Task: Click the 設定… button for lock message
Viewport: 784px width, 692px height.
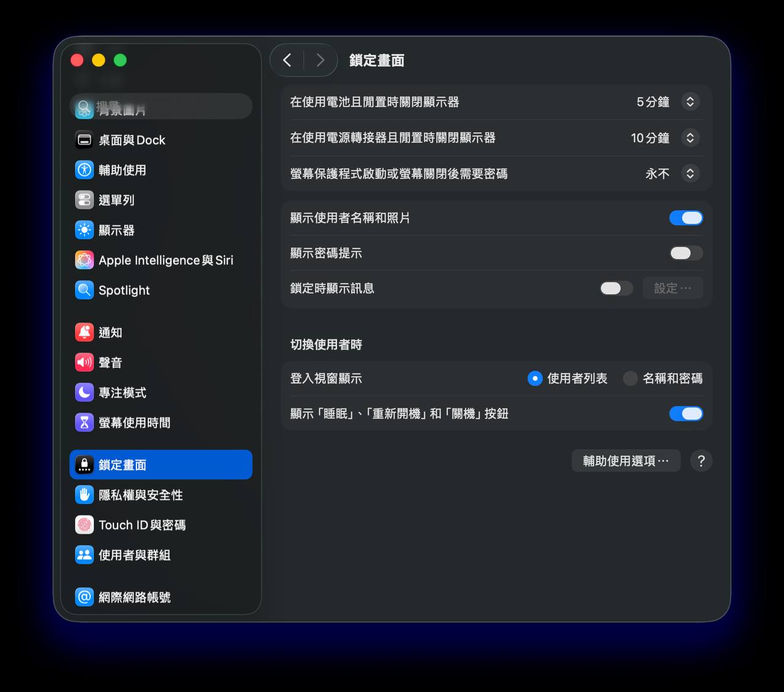Action: coord(672,288)
